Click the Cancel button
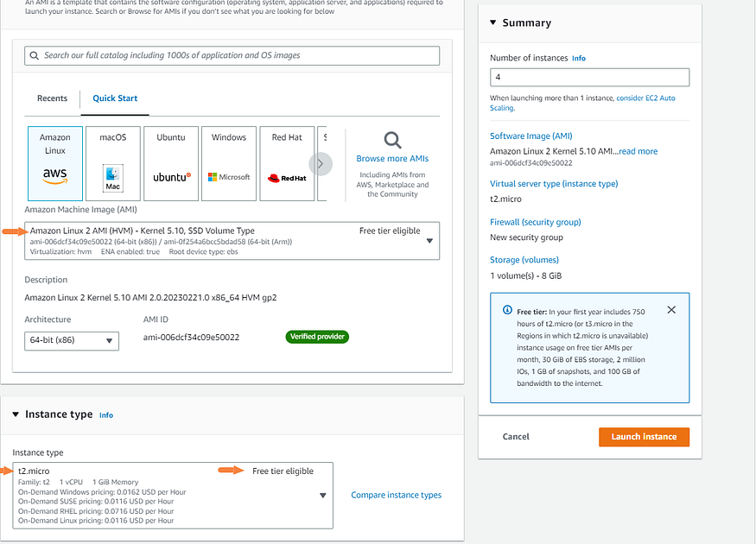This screenshot has height=544, width=756. tap(516, 437)
